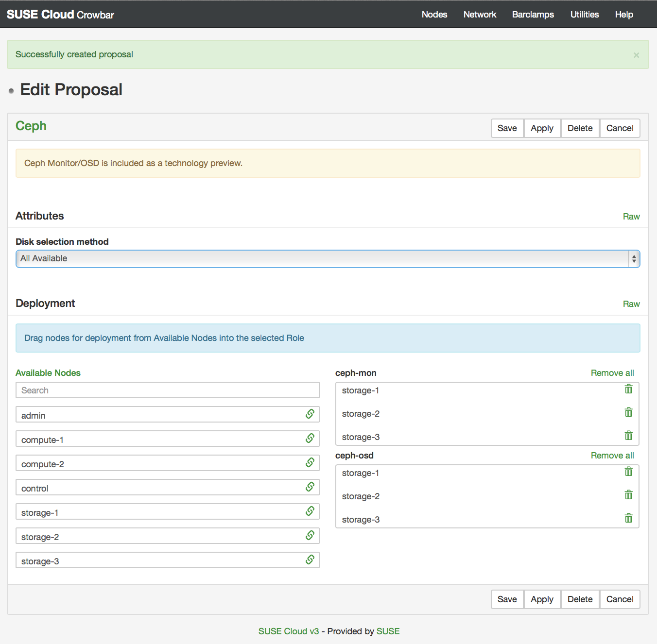Viewport: 657px width, 644px height.
Task: Open the Help menu
Action: [x=624, y=15]
